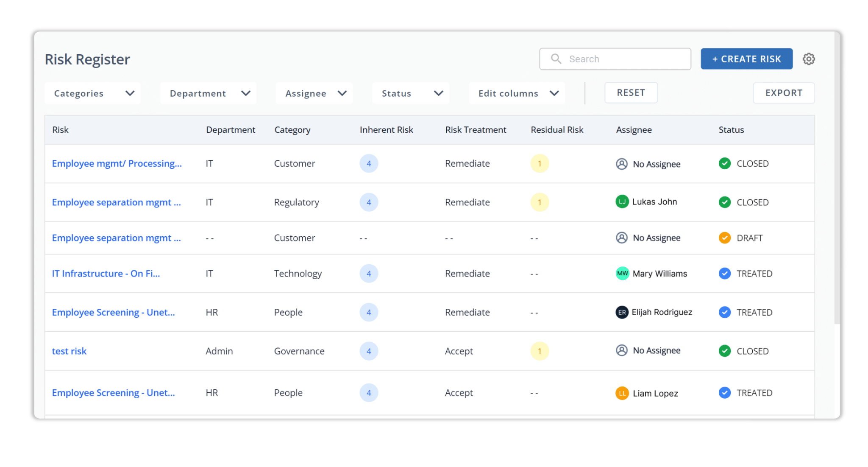Open the test risk link
Viewport: 868px width, 467px height.
pyautogui.click(x=69, y=351)
